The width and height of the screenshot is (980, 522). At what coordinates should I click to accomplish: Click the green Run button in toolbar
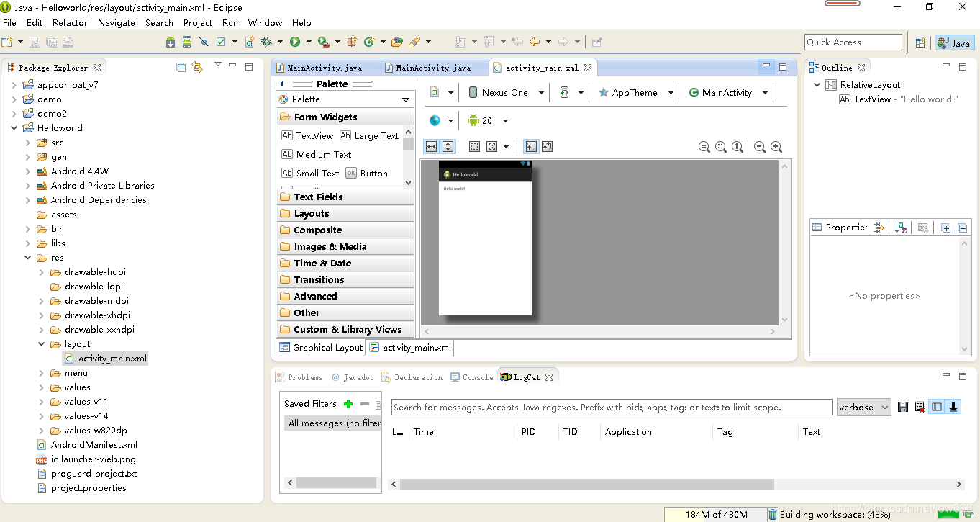pyautogui.click(x=295, y=42)
